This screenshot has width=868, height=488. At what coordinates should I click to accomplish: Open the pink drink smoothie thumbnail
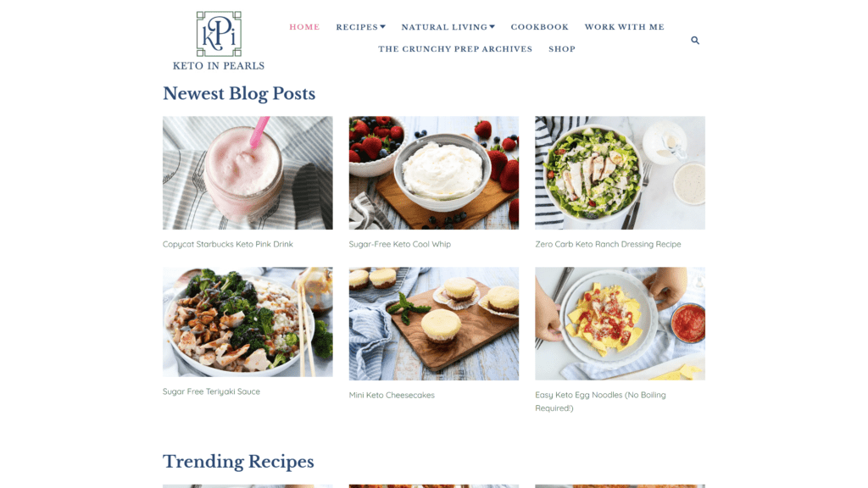248,173
